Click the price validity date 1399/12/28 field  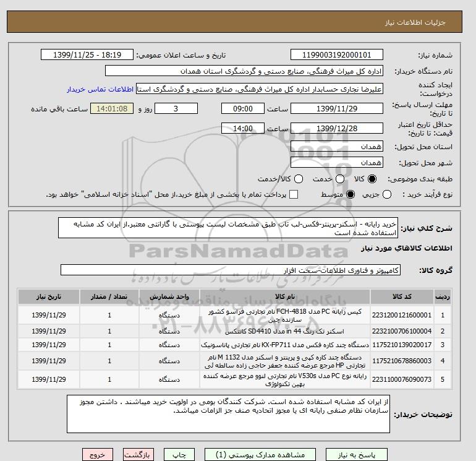pyautogui.click(x=337, y=128)
